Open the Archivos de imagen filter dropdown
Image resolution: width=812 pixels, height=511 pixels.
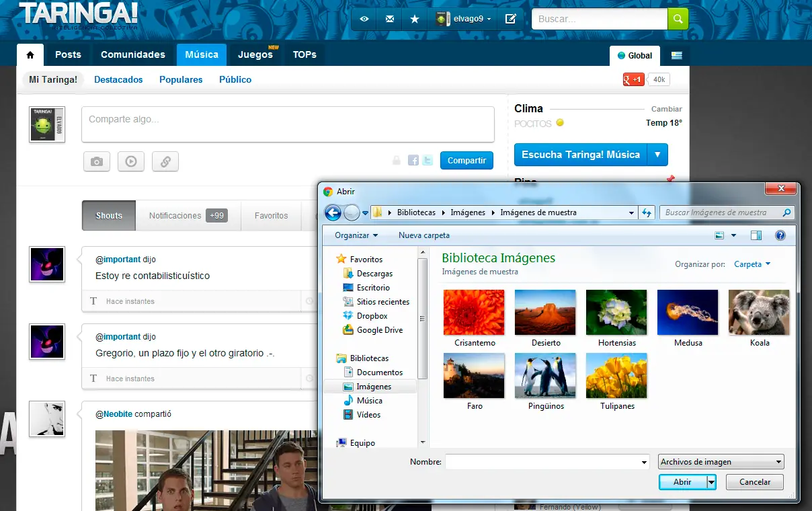[x=721, y=462]
